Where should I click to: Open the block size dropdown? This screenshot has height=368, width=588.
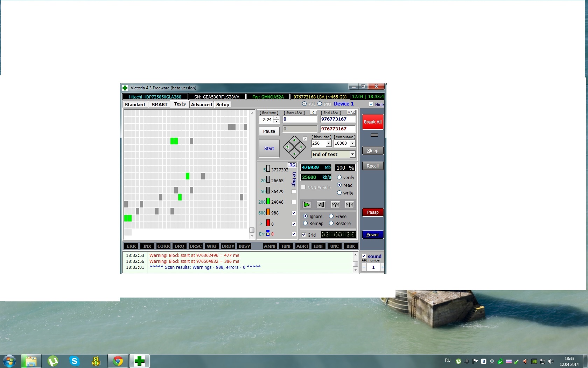[329, 143]
